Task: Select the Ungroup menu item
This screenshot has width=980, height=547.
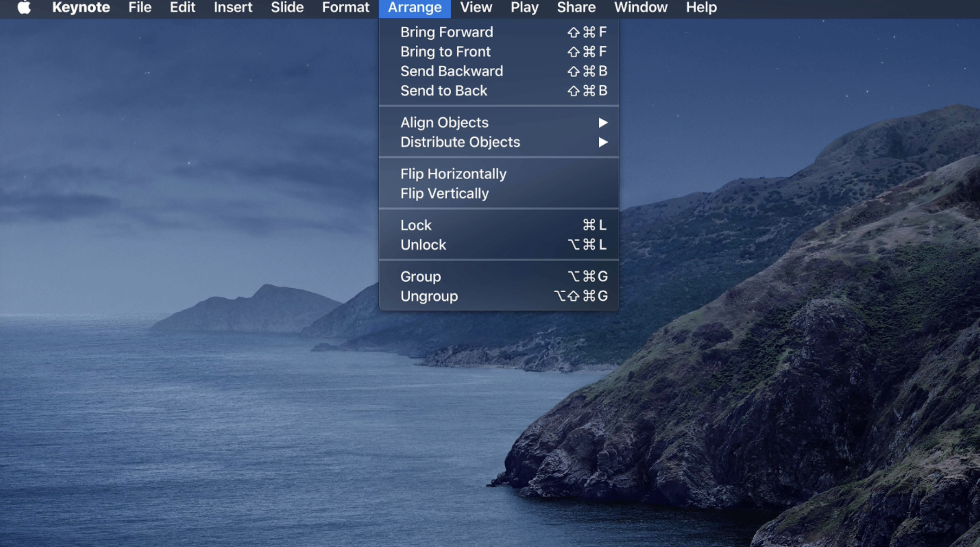Action: 429,296
